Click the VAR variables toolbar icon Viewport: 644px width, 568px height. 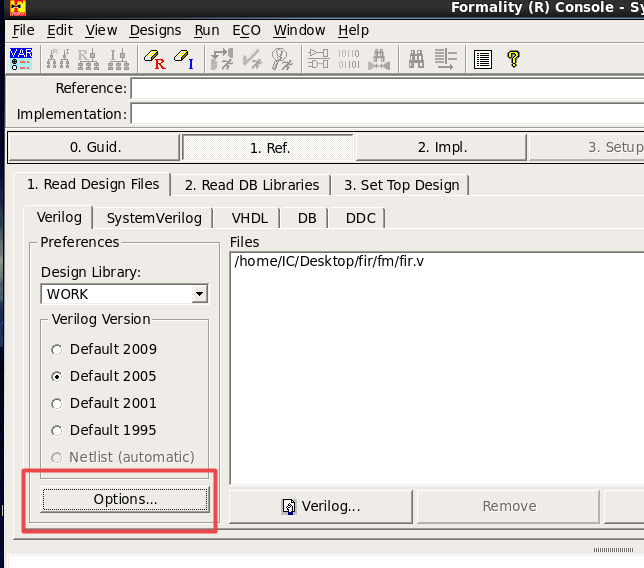click(21, 59)
